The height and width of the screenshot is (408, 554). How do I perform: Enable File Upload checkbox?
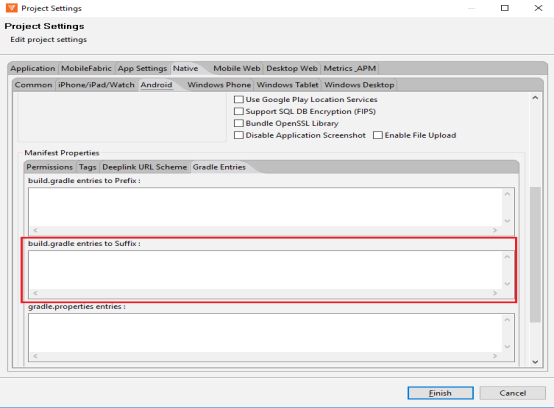click(x=378, y=135)
